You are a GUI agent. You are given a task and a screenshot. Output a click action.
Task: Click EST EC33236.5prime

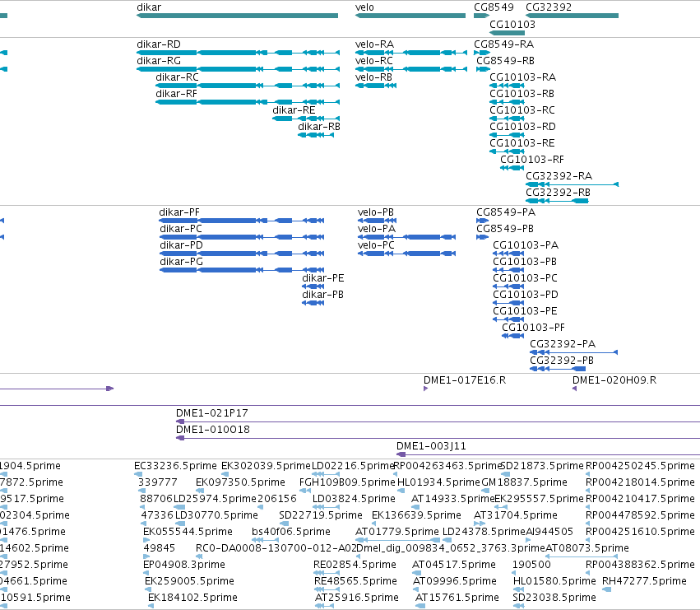click(175, 466)
